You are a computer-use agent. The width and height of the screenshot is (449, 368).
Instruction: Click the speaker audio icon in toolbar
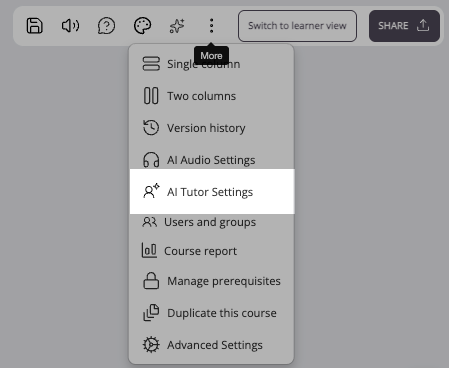[71, 26]
